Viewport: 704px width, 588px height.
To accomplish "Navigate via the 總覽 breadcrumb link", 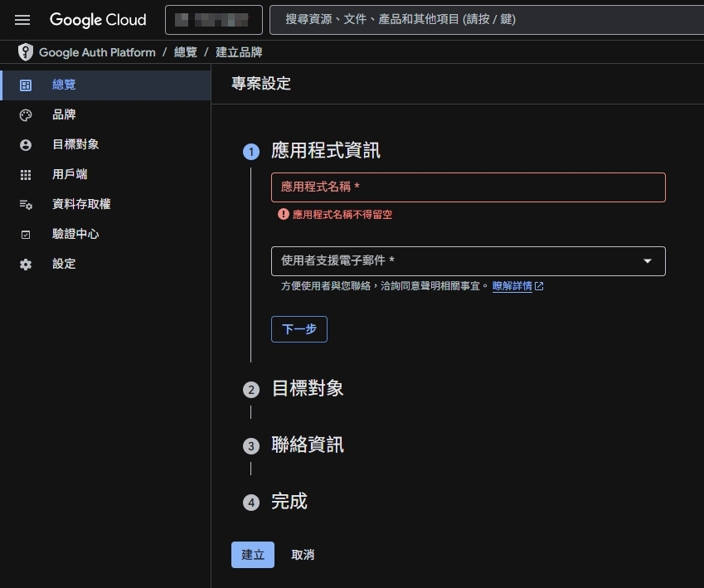I will tap(184, 51).
